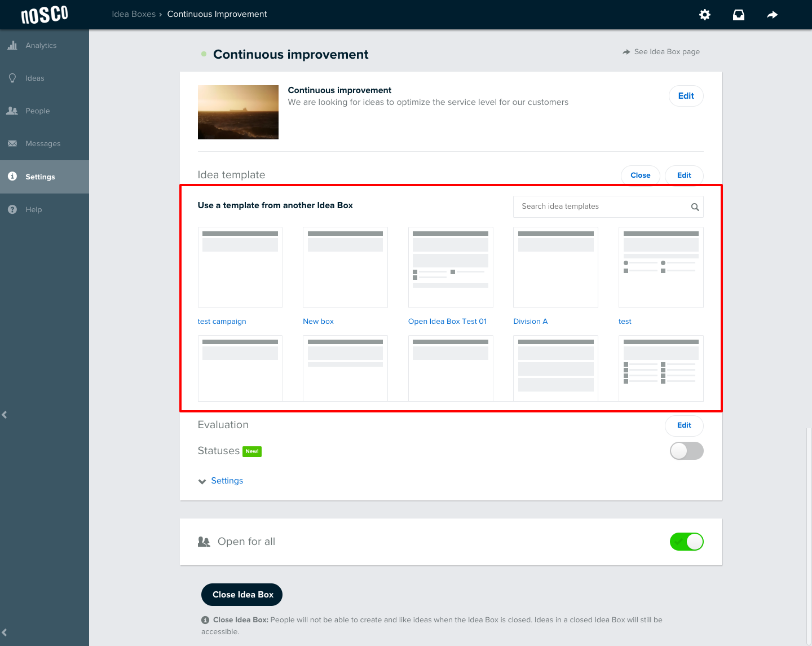The height and width of the screenshot is (646, 812).
Task: Open See Idea Box page link
Action: click(661, 51)
